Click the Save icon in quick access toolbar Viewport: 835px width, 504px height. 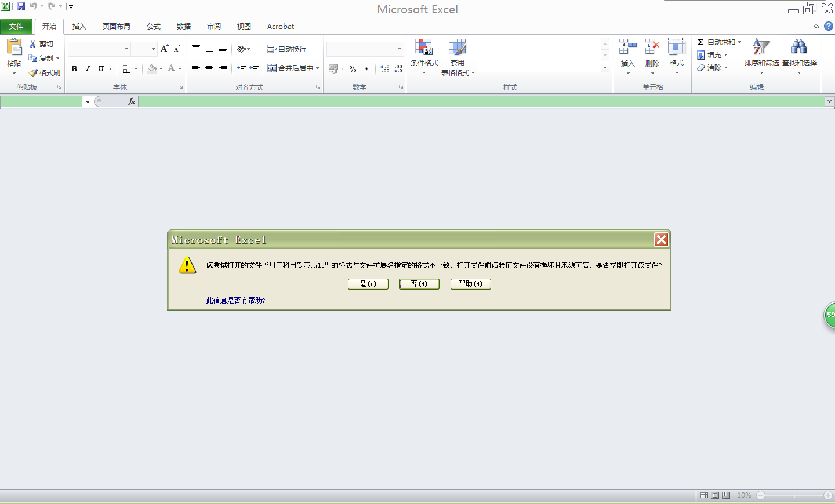(21, 6)
